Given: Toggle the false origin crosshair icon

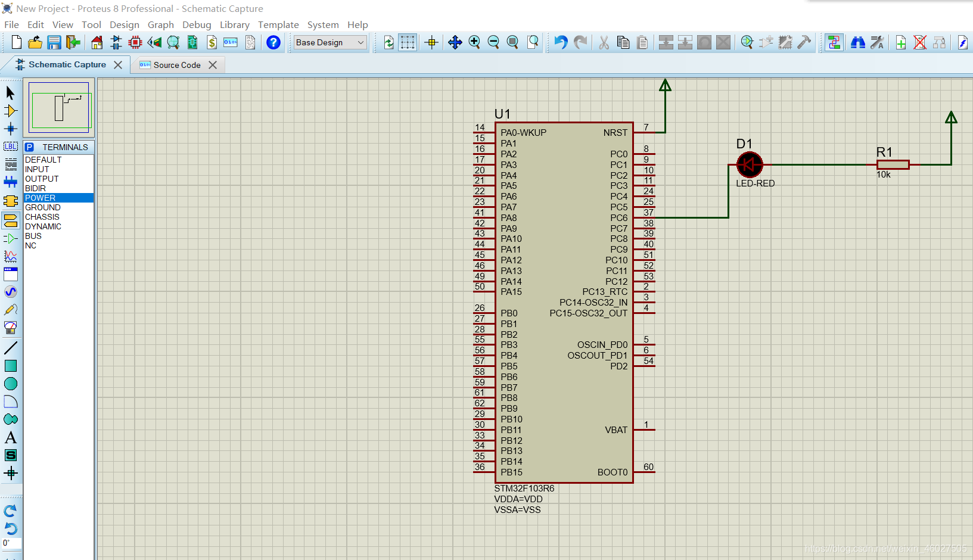Looking at the screenshot, I should click(431, 42).
